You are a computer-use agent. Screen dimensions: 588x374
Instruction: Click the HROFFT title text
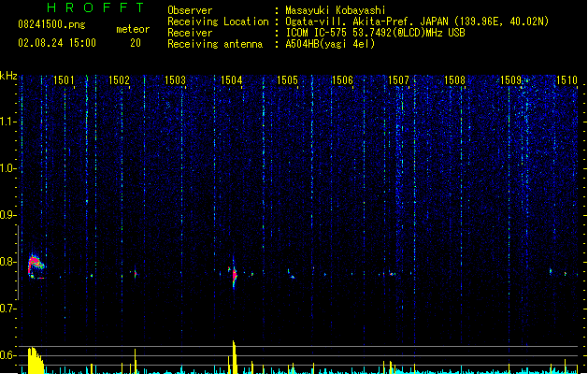(96, 7)
